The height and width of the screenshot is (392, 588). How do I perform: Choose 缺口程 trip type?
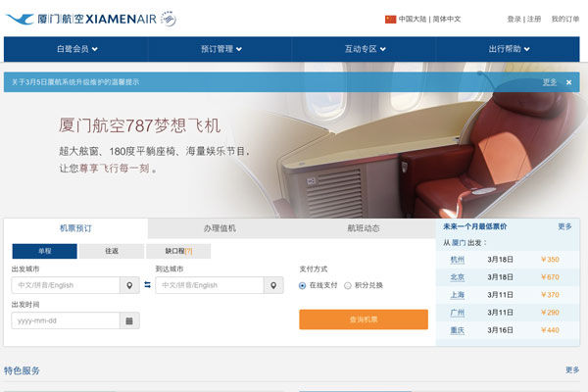point(178,251)
